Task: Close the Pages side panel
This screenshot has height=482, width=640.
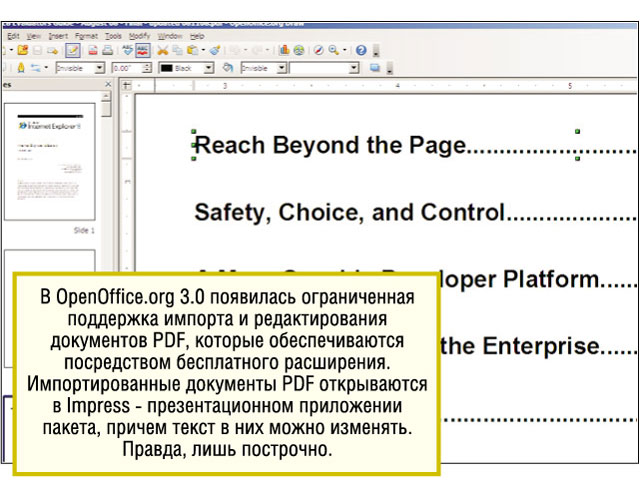Action: tap(108, 84)
